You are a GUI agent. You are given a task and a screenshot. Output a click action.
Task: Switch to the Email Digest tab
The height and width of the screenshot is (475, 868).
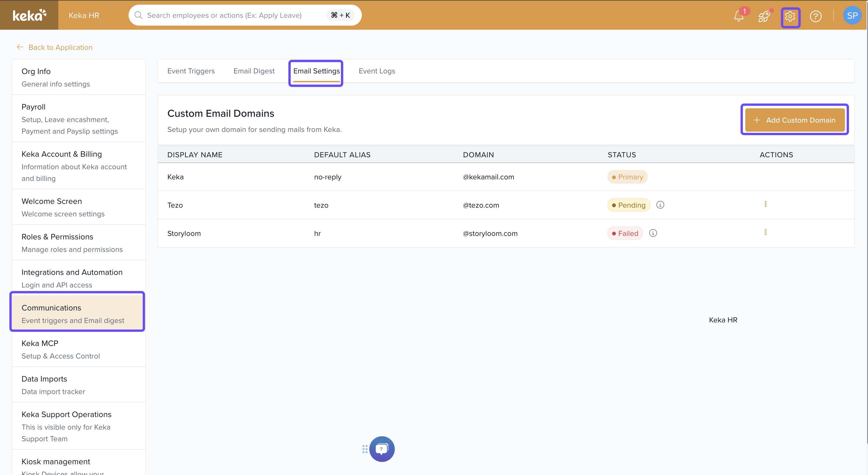(x=254, y=71)
